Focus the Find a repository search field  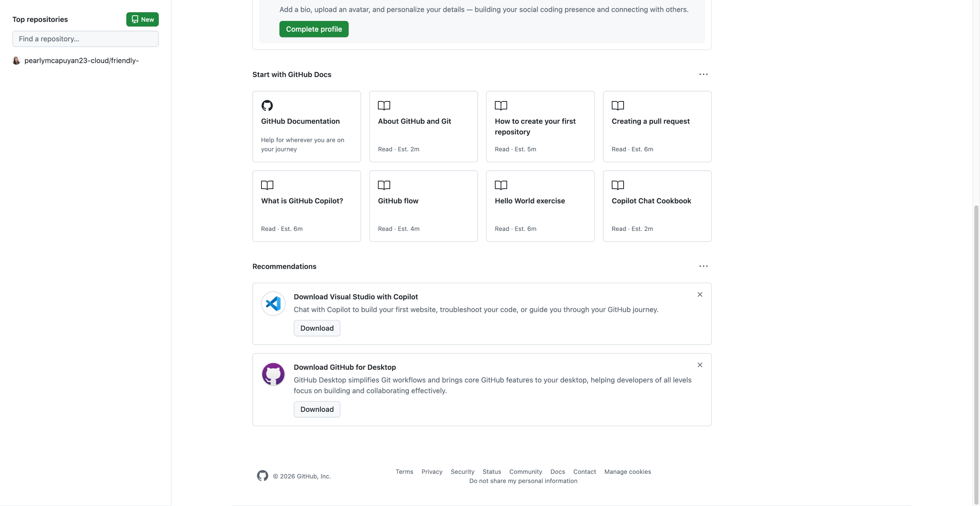85,39
